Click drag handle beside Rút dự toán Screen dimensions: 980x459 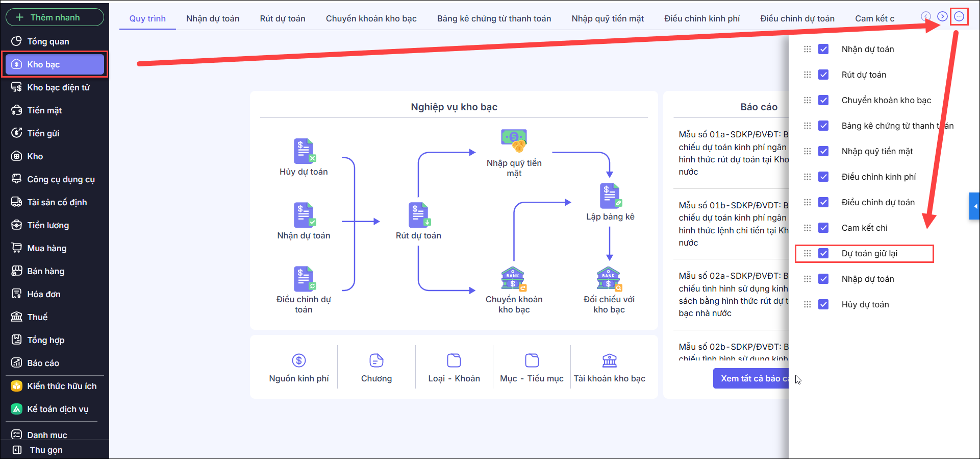[807, 75]
